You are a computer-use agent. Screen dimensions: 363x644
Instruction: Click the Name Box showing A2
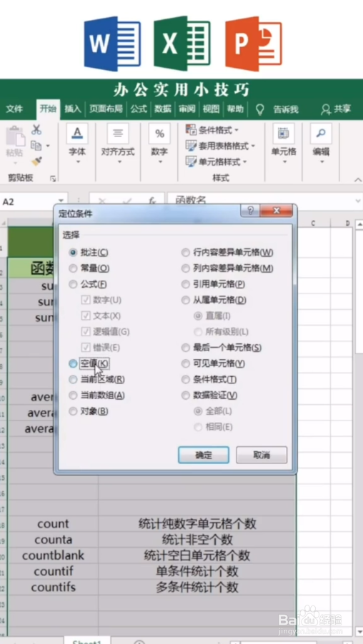(x=28, y=201)
